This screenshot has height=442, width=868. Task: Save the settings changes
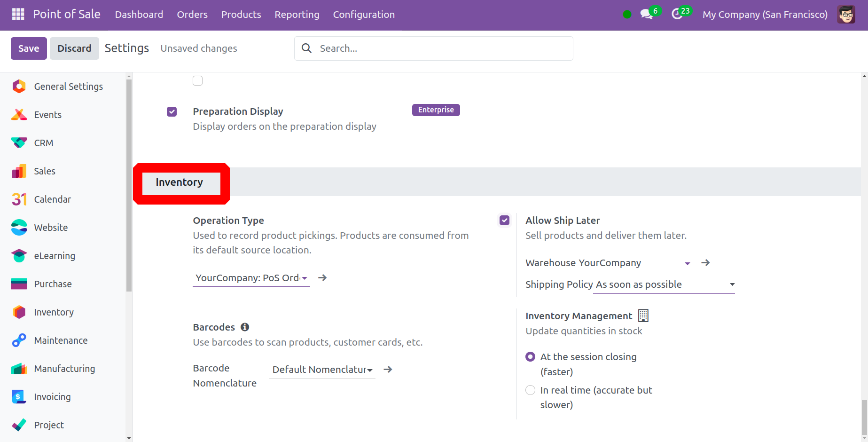point(29,48)
